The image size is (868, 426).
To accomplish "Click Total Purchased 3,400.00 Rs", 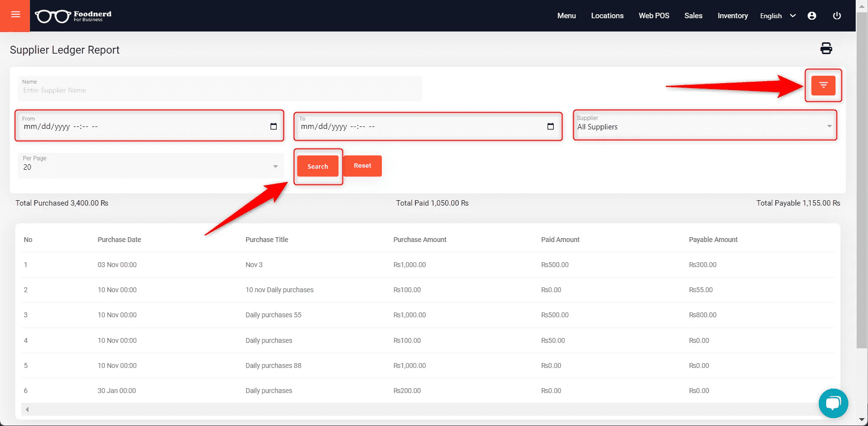I will (x=62, y=203).
